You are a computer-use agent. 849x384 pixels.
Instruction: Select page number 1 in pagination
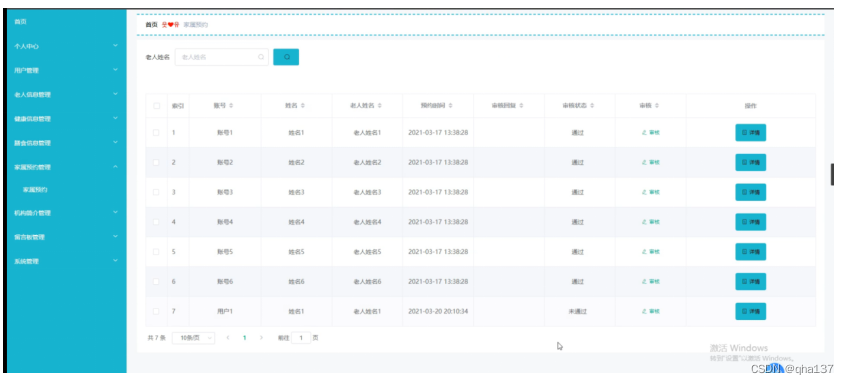245,337
